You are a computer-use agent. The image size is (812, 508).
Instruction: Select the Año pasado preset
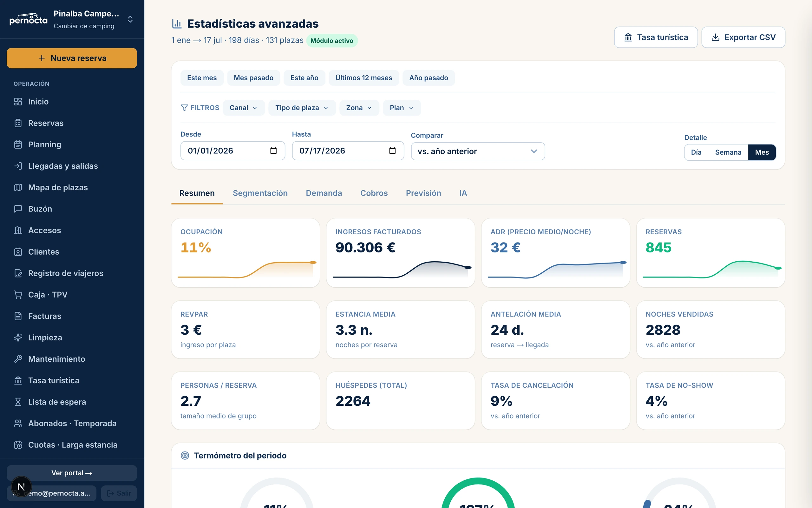pyautogui.click(x=429, y=78)
